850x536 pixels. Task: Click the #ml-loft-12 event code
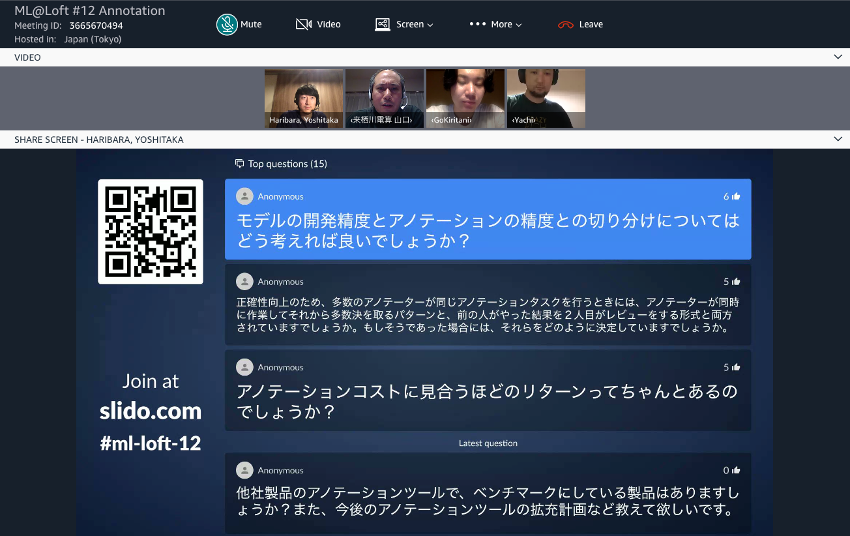tap(151, 443)
